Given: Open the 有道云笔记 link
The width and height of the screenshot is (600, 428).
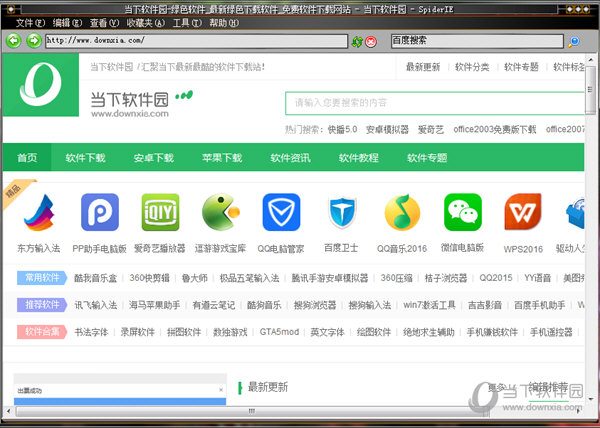Looking at the screenshot, I should 214,305.
